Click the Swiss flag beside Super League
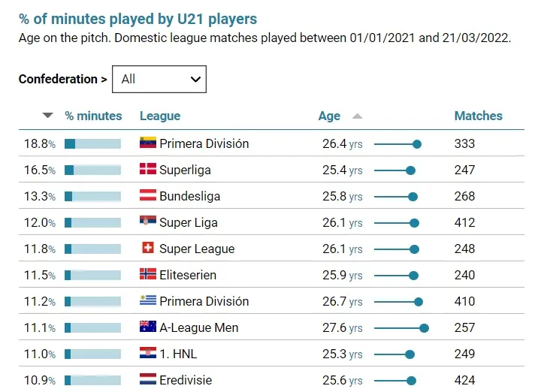Screen dimensions: 538x392 coord(148,248)
